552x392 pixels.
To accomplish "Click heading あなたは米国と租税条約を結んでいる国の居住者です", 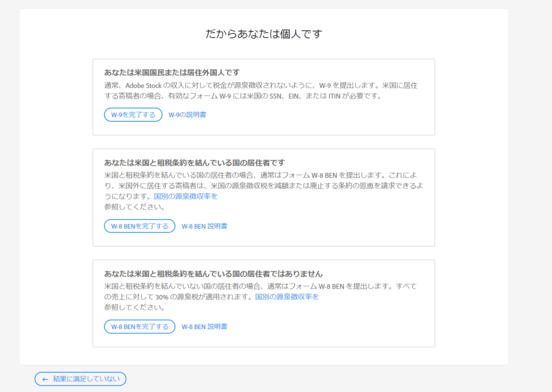I will 194,163.
